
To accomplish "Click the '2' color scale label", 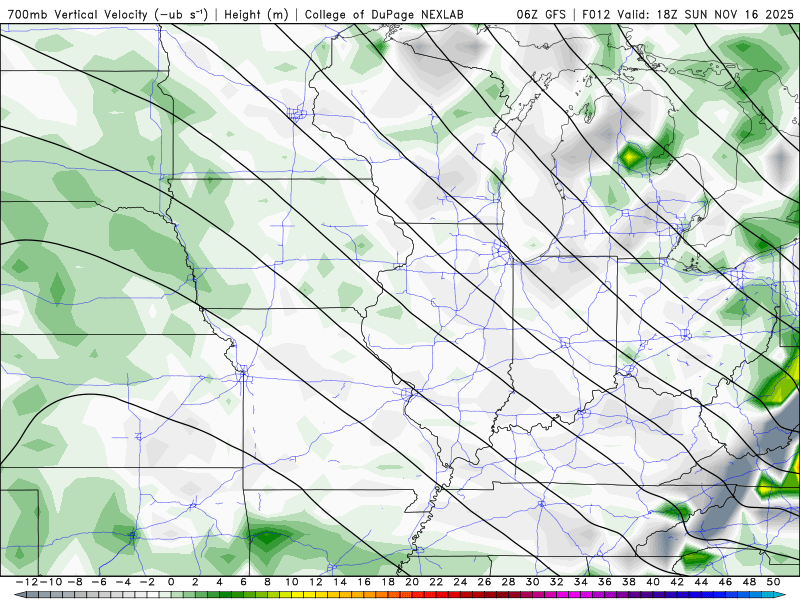I will click(195, 582).
